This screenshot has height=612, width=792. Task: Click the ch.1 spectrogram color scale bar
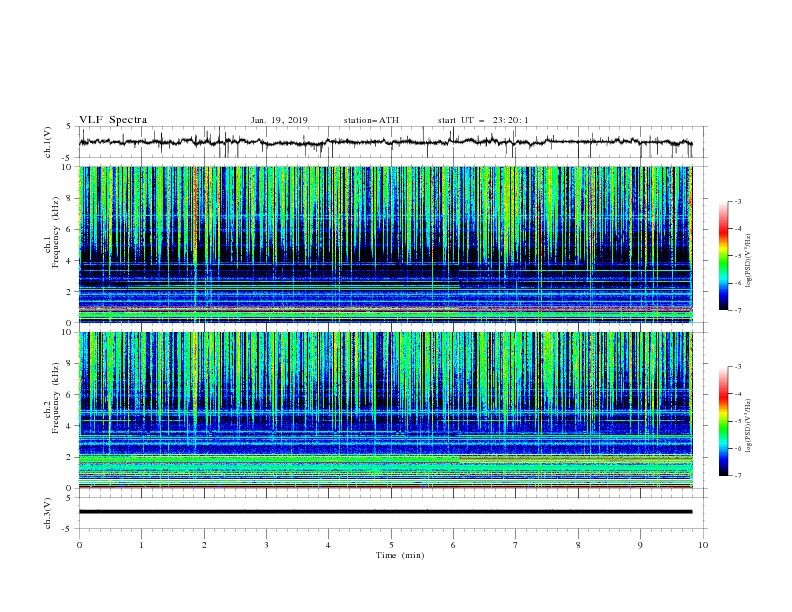(723, 256)
